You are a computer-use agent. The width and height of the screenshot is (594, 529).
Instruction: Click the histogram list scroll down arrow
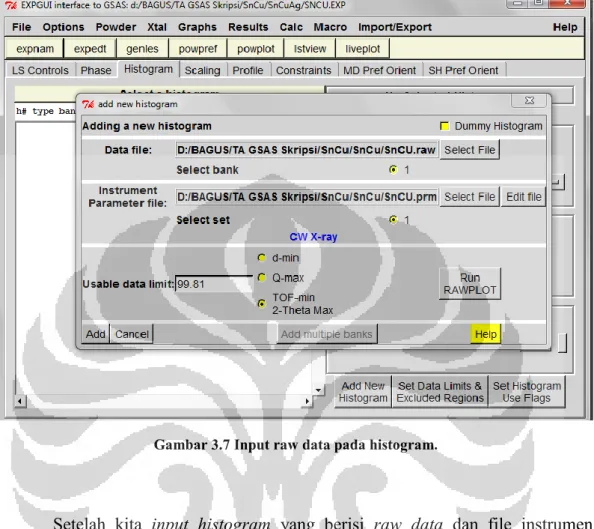(318, 390)
